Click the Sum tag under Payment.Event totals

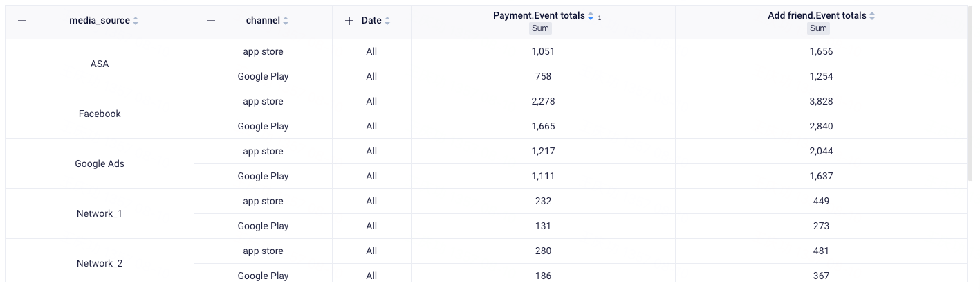point(540,28)
